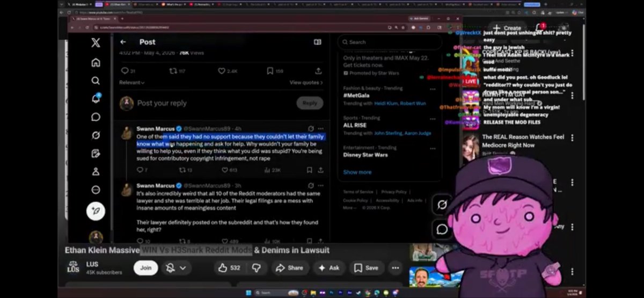Open options for the #MetGala trend
The height and width of the screenshot is (298, 644).
432,90
